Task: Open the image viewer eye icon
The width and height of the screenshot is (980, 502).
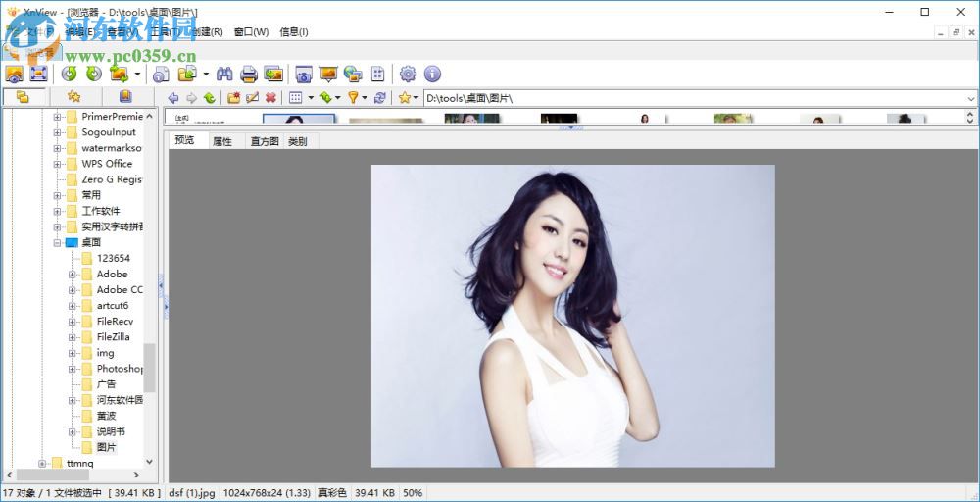Action: [x=14, y=75]
